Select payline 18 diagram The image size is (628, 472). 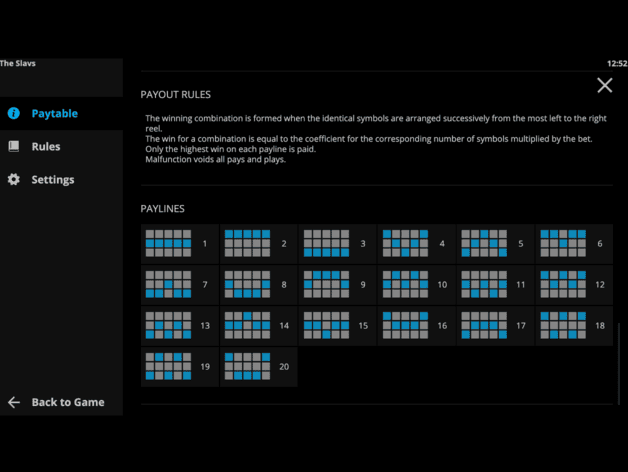coord(563,325)
